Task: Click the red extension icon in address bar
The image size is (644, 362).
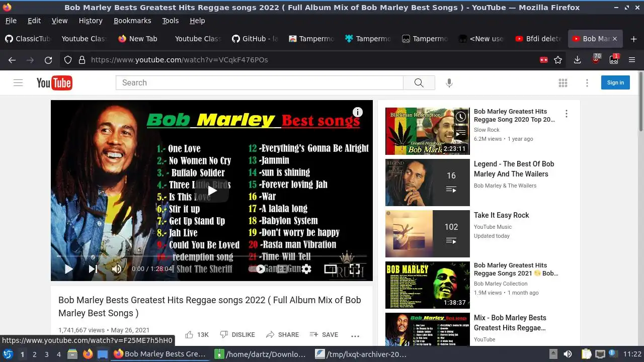Action: point(543,60)
